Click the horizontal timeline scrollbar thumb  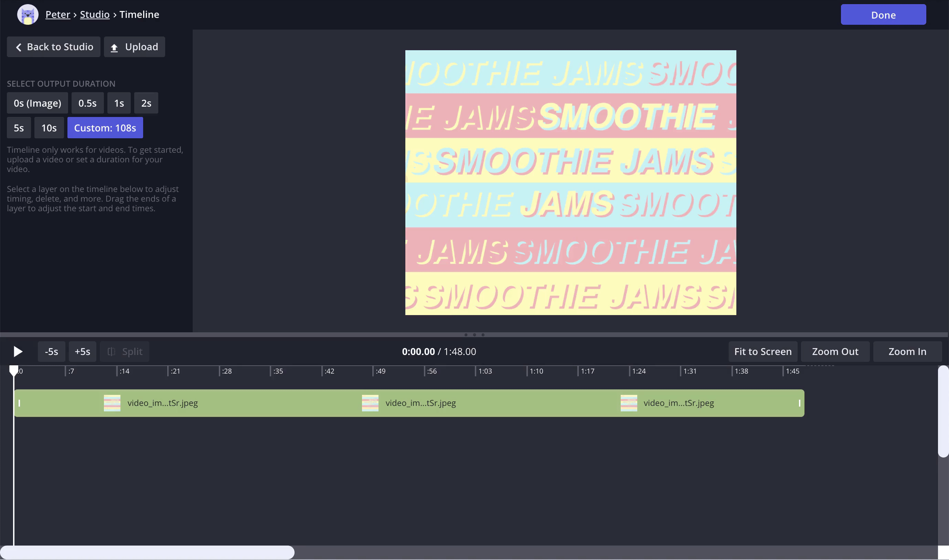(x=147, y=552)
